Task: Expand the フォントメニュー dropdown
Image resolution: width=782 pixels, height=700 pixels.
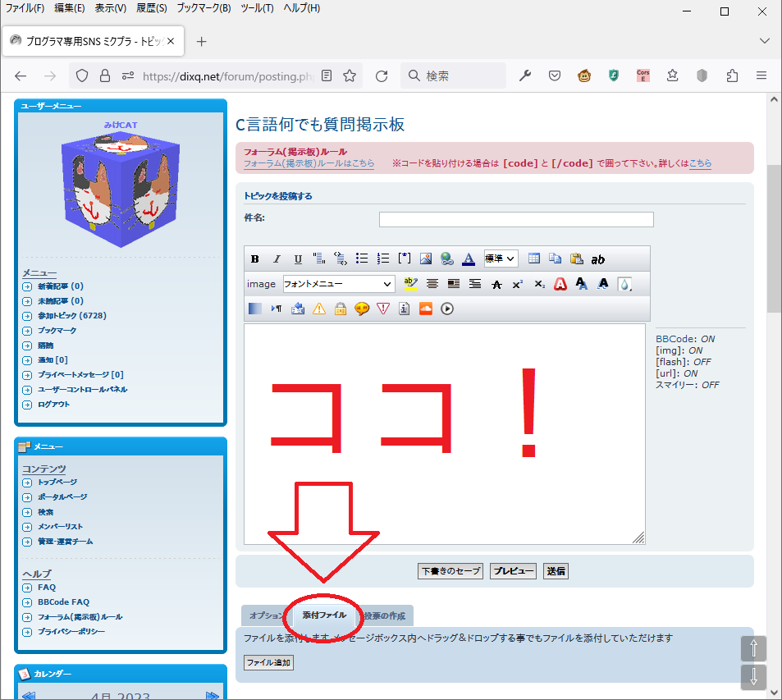Action: [339, 284]
